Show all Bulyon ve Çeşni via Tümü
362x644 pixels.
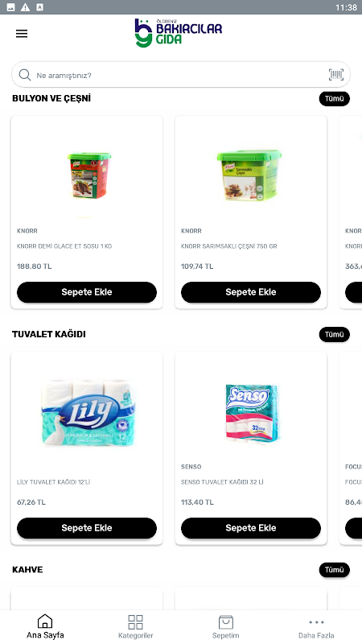pyautogui.click(x=335, y=98)
